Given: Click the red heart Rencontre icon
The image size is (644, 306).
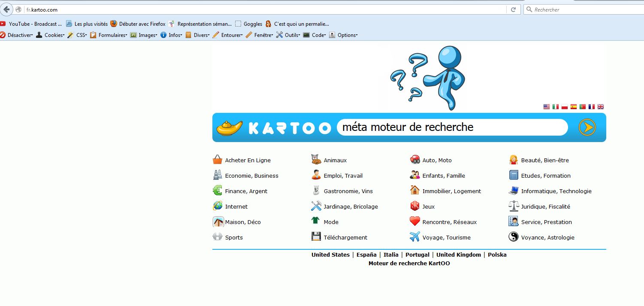Looking at the screenshot, I should click(x=414, y=221).
